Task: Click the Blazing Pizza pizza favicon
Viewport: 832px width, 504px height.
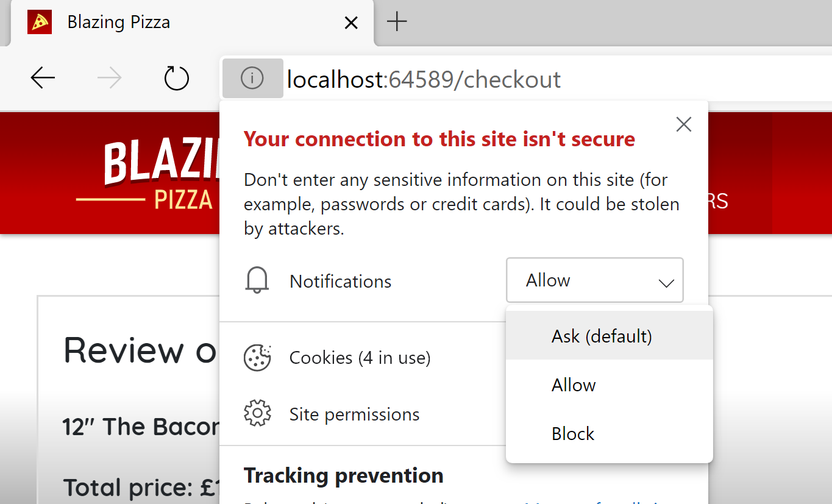Action: point(39,22)
